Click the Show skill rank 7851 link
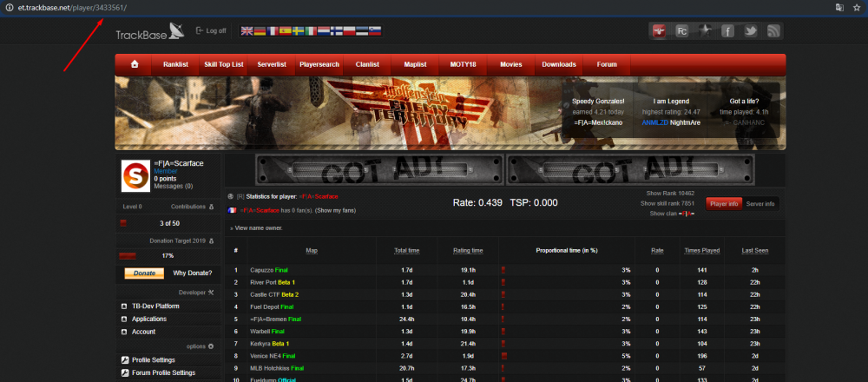This screenshot has width=868, height=382. [x=667, y=204]
